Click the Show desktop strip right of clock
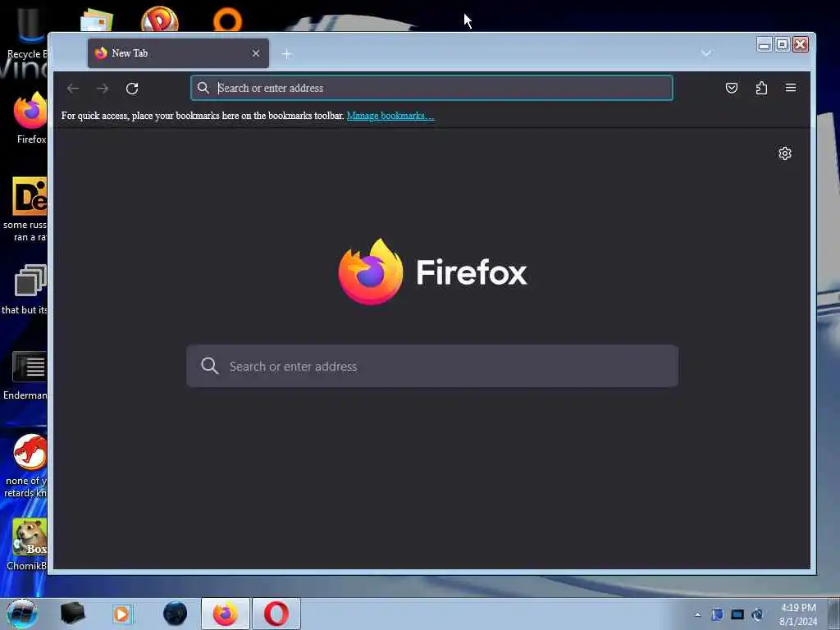840x630 pixels. (x=834, y=614)
